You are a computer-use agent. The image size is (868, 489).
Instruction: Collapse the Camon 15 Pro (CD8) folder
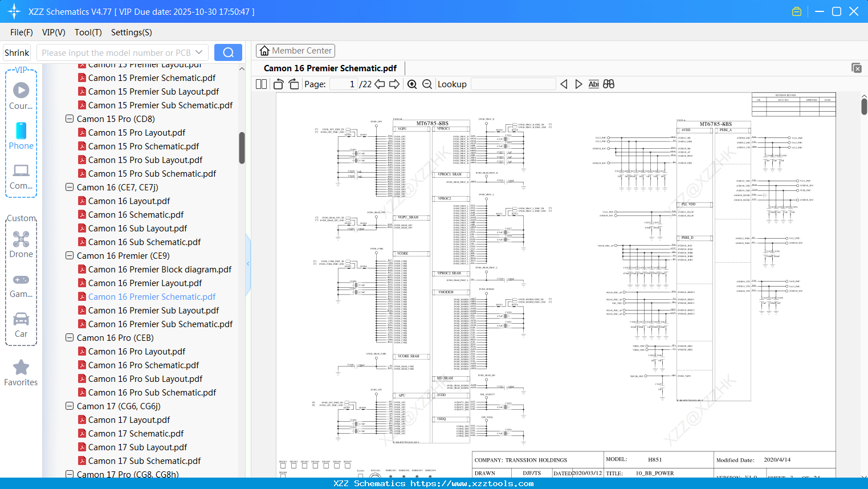[x=70, y=119]
